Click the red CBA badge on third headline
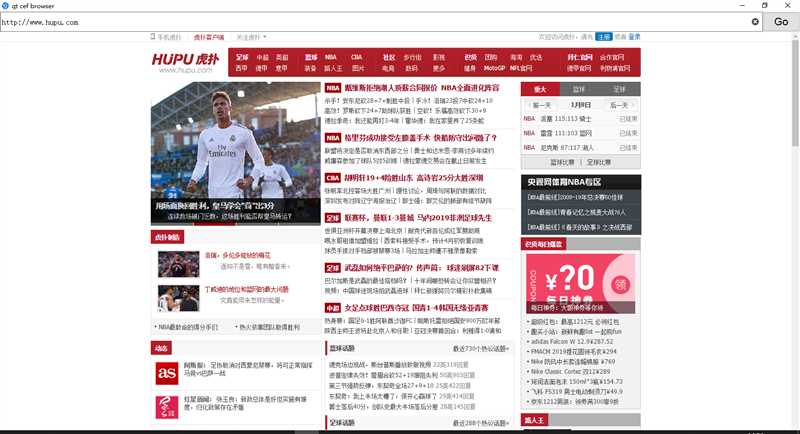Screen dimensions: 800x434 point(333,177)
